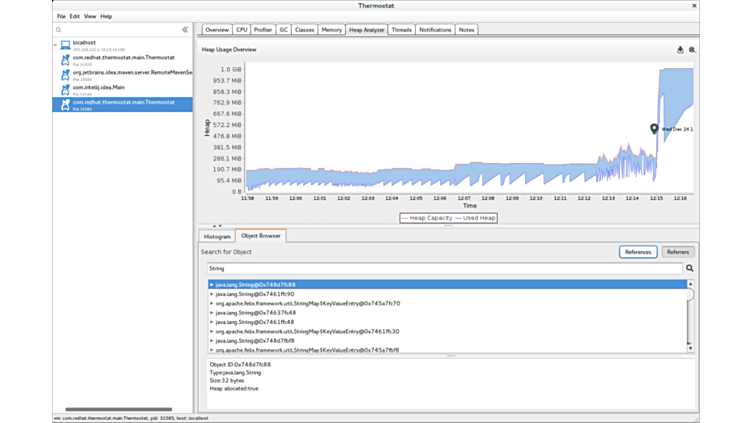Click the heap dump icon above chart
Viewport: 752px width, 423px height.
pyautogui.click(x=680, y=49)
